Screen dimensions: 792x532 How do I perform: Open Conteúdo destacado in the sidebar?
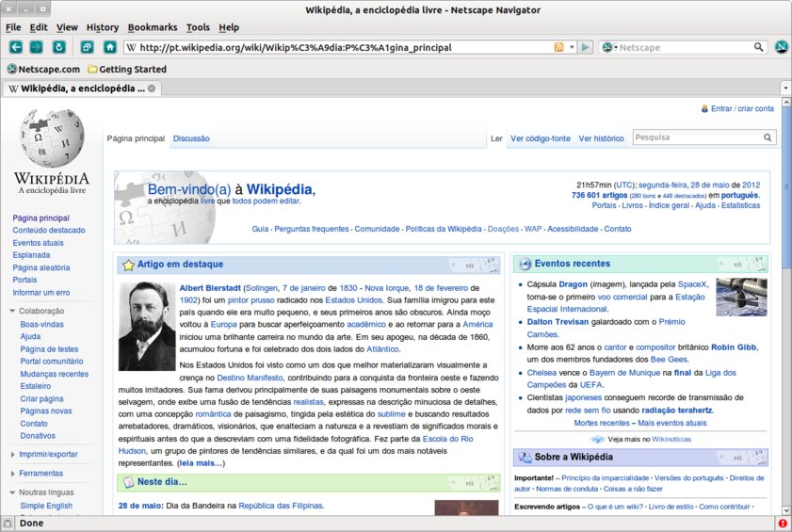click(49, 231)
